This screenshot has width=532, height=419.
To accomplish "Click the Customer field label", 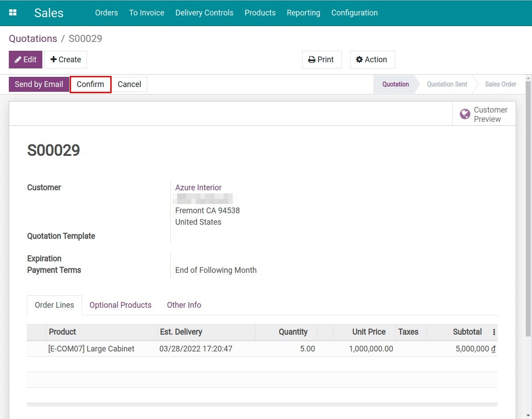I will pyautogui.click(x=44, y=188).
